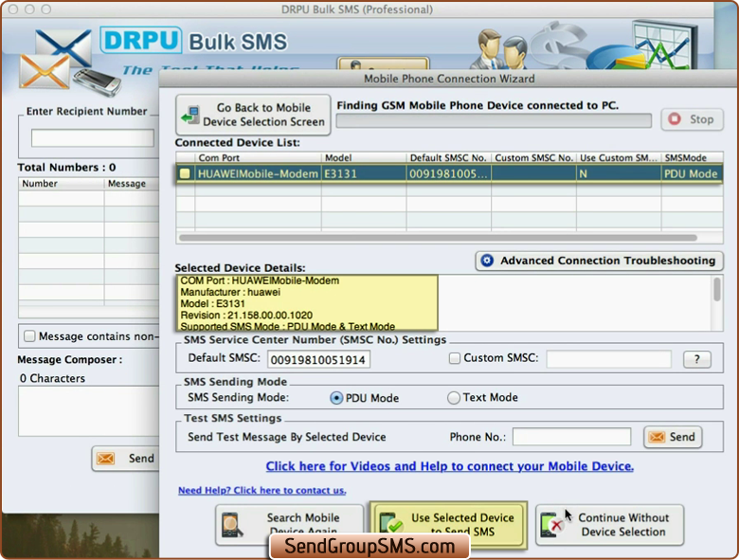Click the device list horizontal scrollbar
This screenshot has height=560, width=739.
pyautogui.click(x=438, y=238)
